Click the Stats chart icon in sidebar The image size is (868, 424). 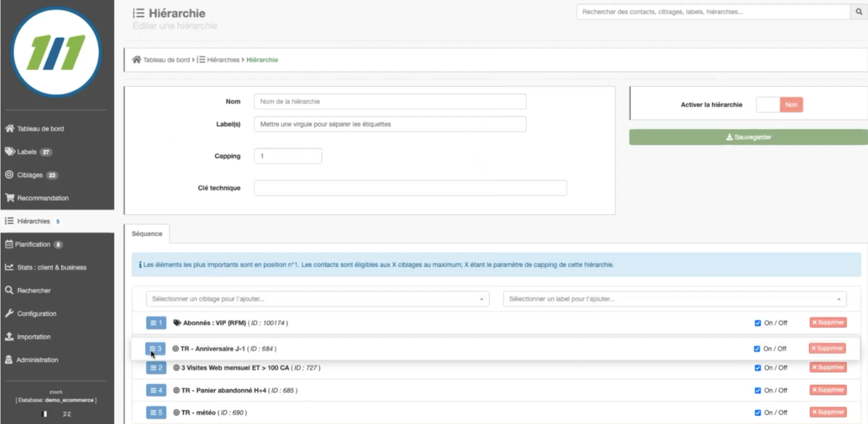9,267
